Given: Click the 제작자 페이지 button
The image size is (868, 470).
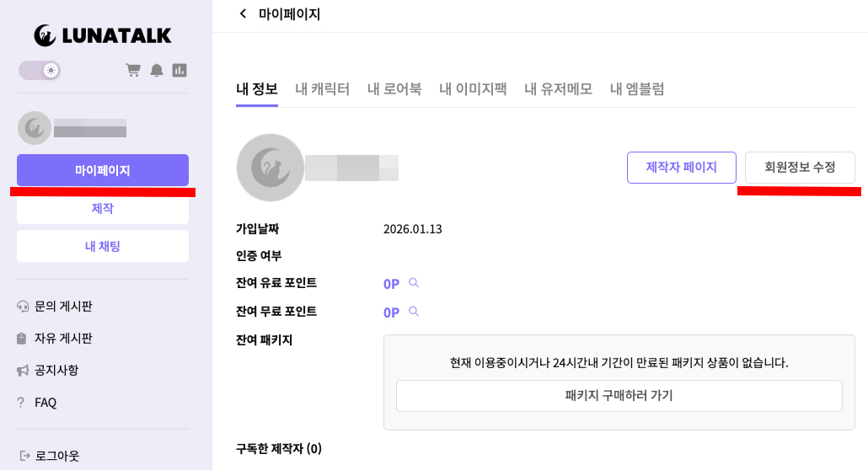Looking at the screenshot, I should click(x=682, y=167).
